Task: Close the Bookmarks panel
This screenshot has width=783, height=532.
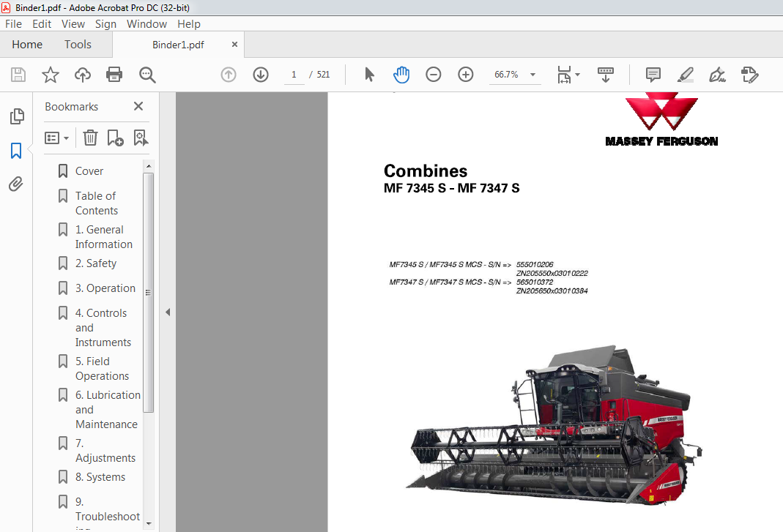Action: point(138,106)
